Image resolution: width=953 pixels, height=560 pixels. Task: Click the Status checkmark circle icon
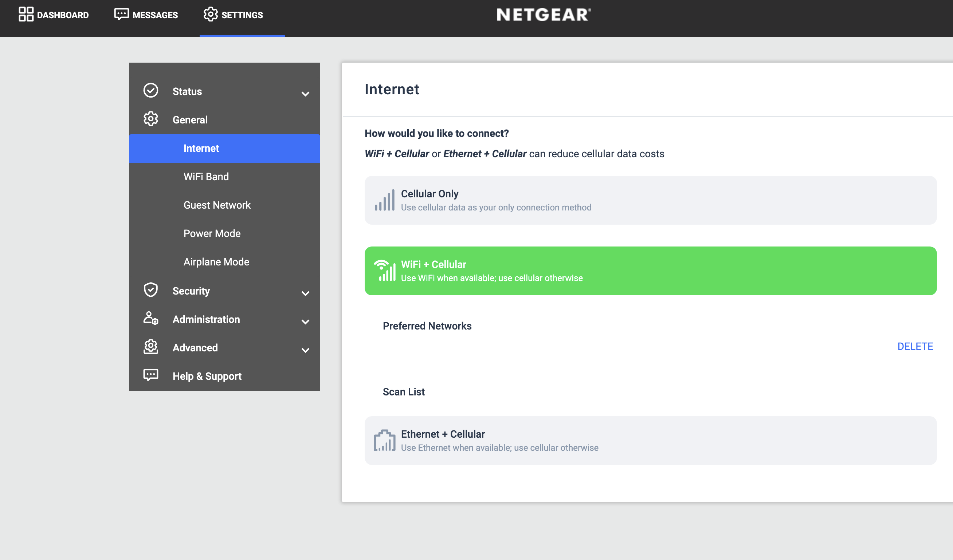pos(150,91)
